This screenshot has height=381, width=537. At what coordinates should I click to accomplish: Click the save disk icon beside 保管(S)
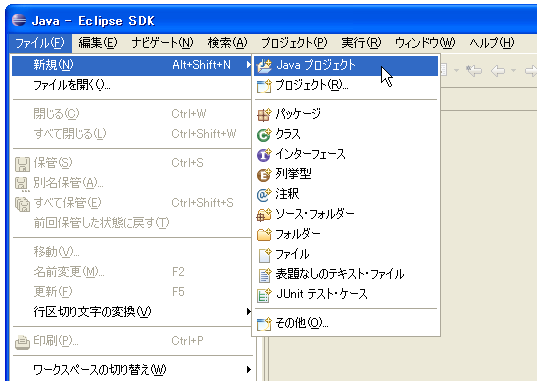pos(22,164)
